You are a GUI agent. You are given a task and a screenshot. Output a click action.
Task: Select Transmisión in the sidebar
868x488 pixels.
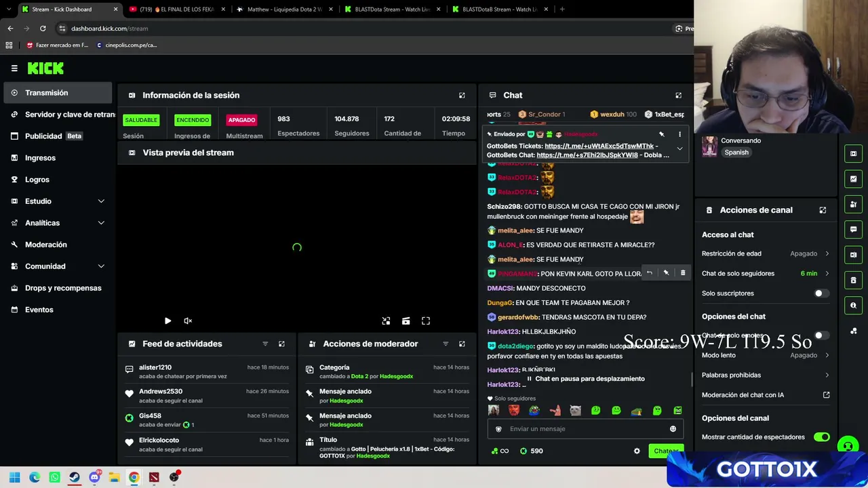point(58,93)
